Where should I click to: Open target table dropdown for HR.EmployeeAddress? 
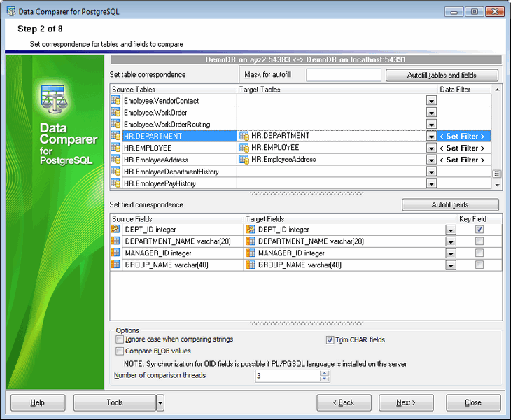click(x=431, y=160)
